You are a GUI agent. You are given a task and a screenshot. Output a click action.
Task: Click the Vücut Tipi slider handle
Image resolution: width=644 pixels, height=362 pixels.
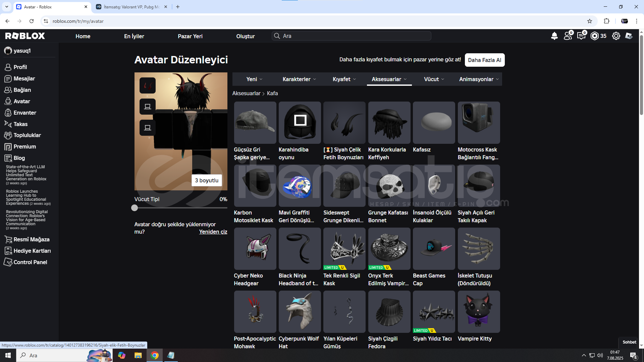(135, 208)
